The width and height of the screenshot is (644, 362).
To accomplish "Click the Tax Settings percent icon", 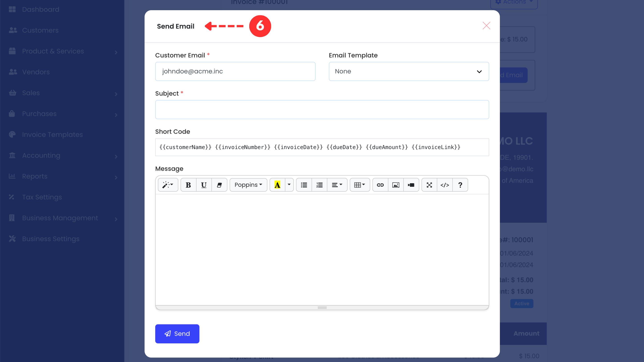I will coord(12,197).
